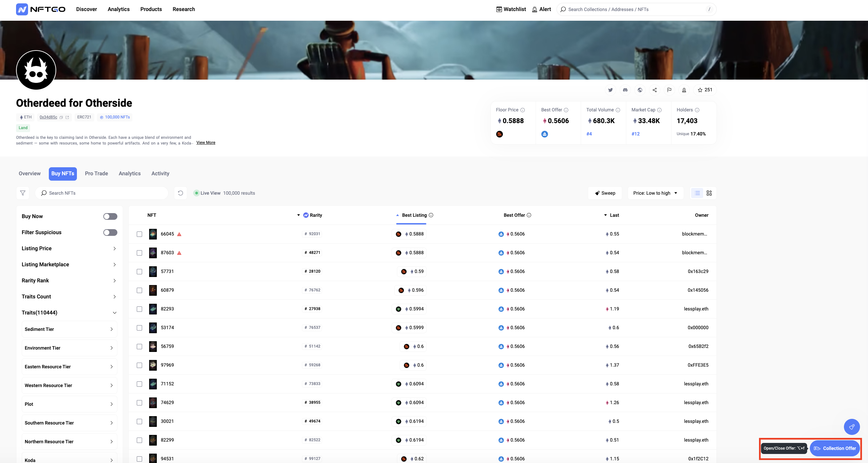Click the filter funnel icon
This screenshot has width=868, height=463.
click(23, 193)
